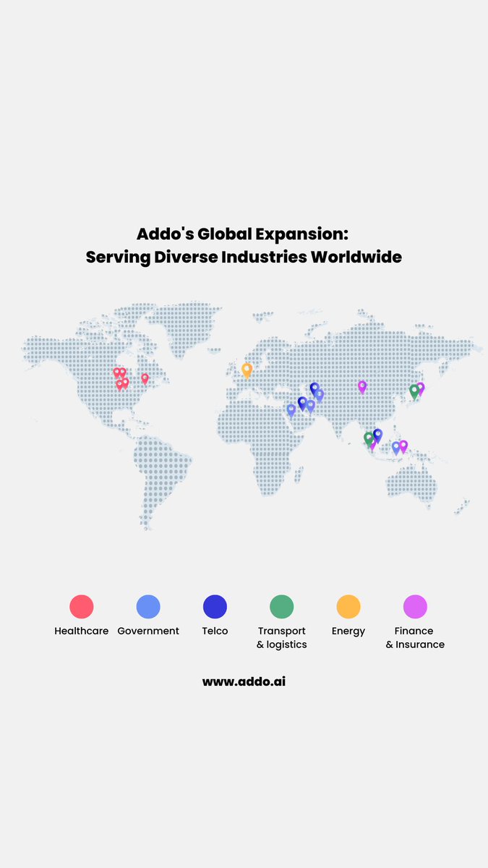488x868 pixels.
Task: Click the purple Finance & Insurance legend circle
Action: click(415, 606)
